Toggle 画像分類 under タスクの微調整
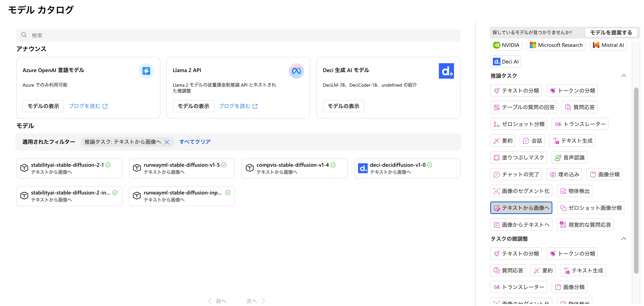 [569, 287]
